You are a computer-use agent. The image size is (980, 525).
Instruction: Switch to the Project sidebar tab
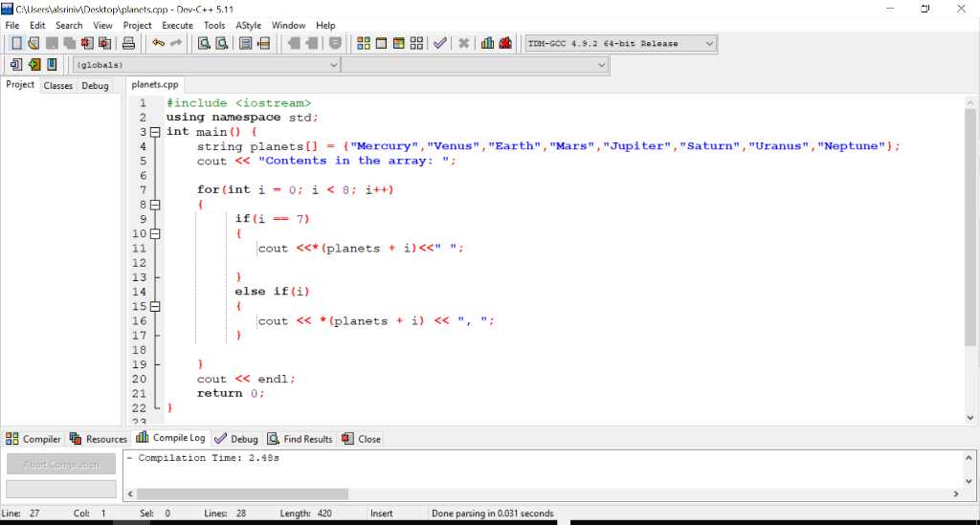(20, 84)
